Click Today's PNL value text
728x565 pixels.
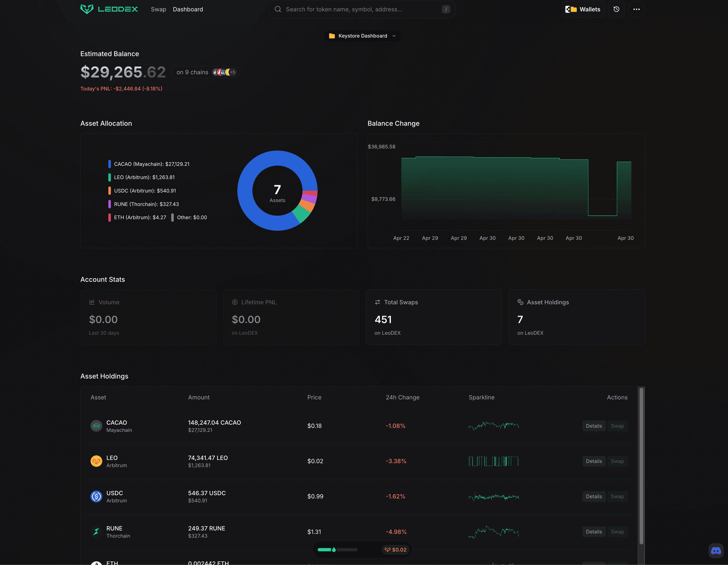121,89
